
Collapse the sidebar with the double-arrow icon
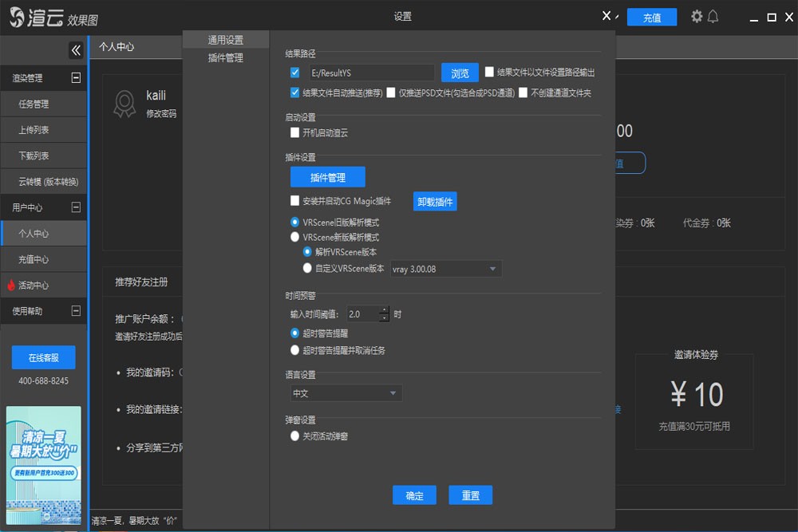pos(75,49)
